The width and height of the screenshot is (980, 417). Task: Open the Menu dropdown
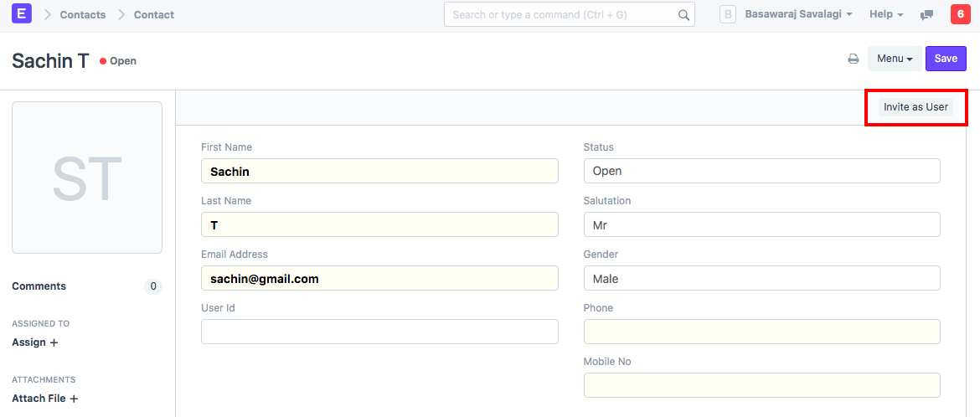894,59
